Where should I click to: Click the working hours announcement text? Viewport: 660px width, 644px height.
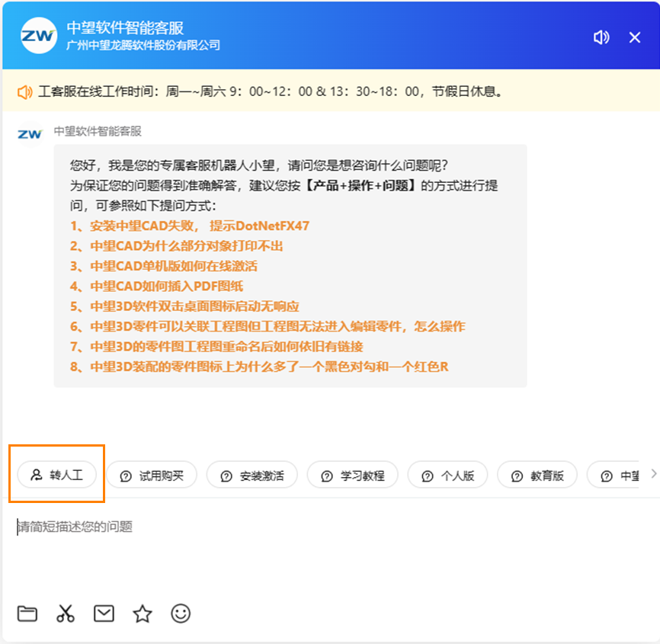[x=271, y=91]
